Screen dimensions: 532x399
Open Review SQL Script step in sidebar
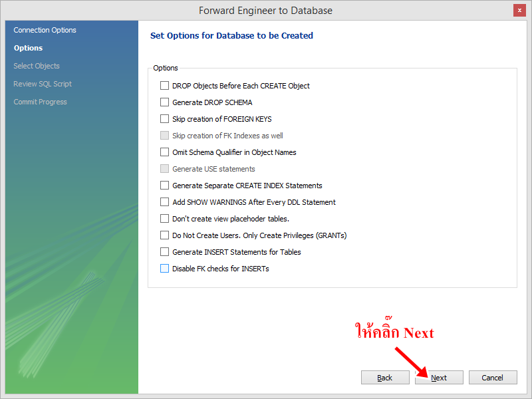tap(43, 84)
